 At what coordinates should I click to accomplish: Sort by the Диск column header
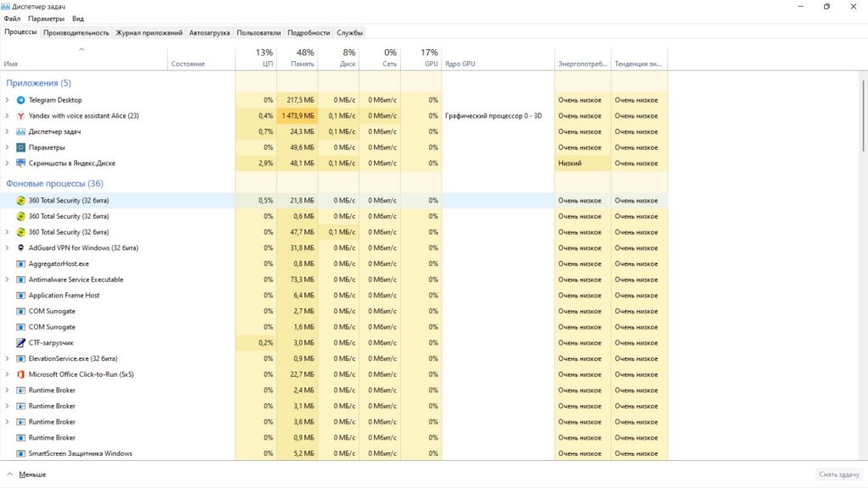coord(339,58)
